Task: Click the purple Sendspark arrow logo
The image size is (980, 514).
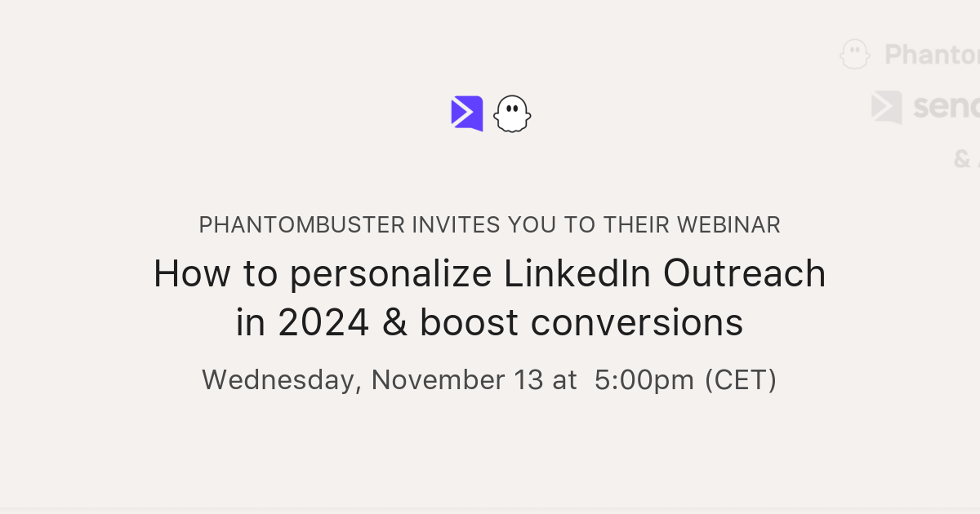Action: coord(466,113)
